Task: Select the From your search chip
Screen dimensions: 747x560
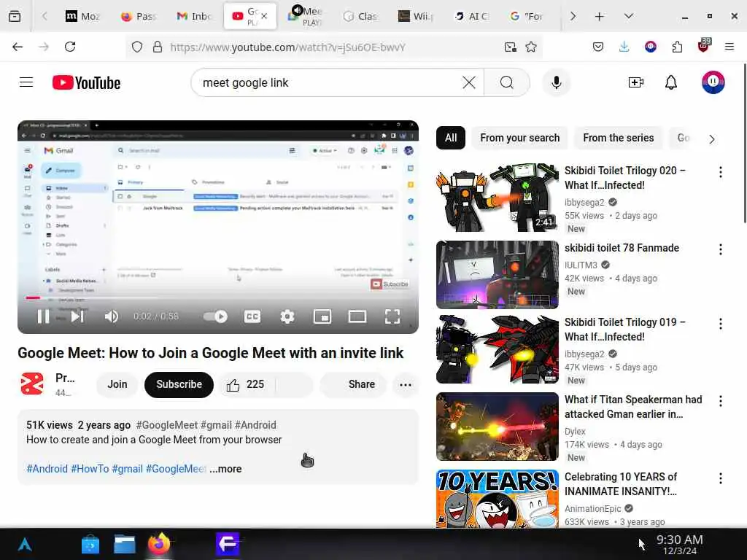Action: click(x=519, y=138)
